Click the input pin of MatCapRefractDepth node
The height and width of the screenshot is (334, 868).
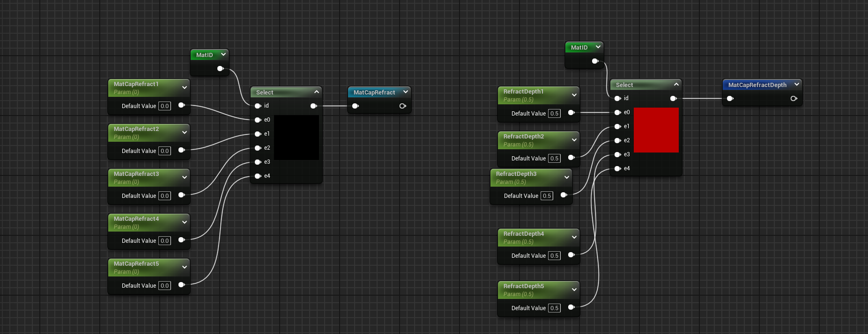point(730,99)
